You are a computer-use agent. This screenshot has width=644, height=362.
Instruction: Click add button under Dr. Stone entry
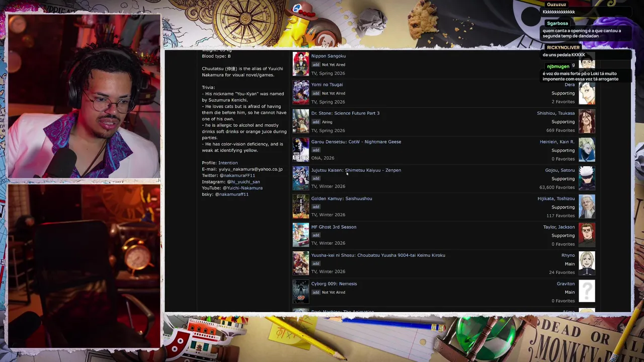315,122
